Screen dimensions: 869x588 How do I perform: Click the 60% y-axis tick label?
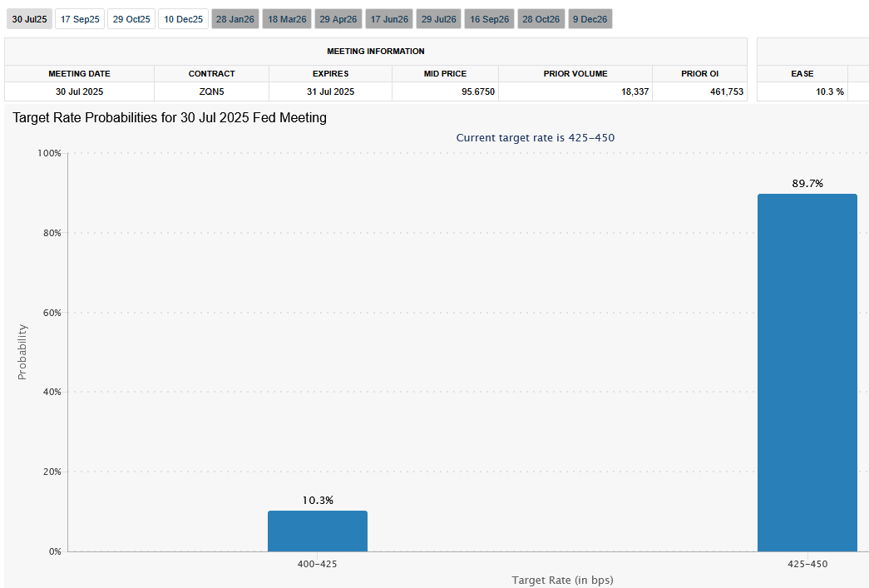[52, 313]
